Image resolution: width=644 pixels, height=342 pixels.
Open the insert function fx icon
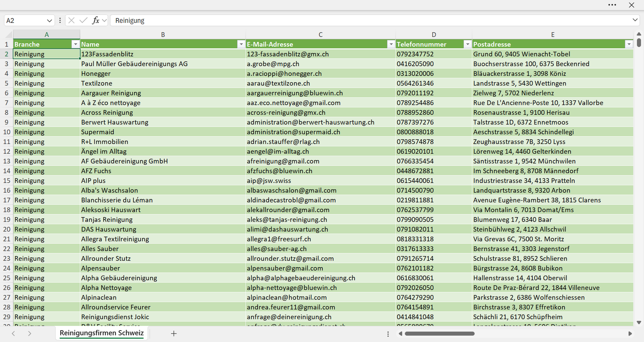point(96,20)
